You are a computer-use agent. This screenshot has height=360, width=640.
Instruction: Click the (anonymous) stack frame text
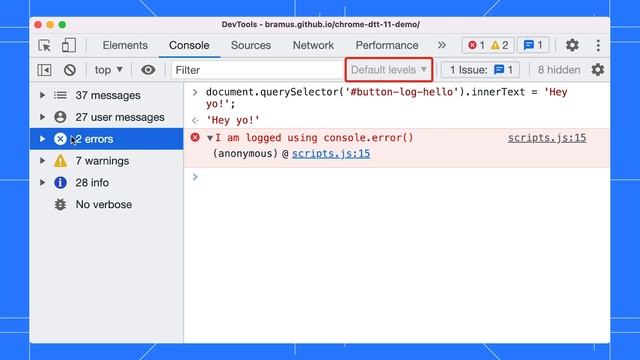tap(245, 154)
